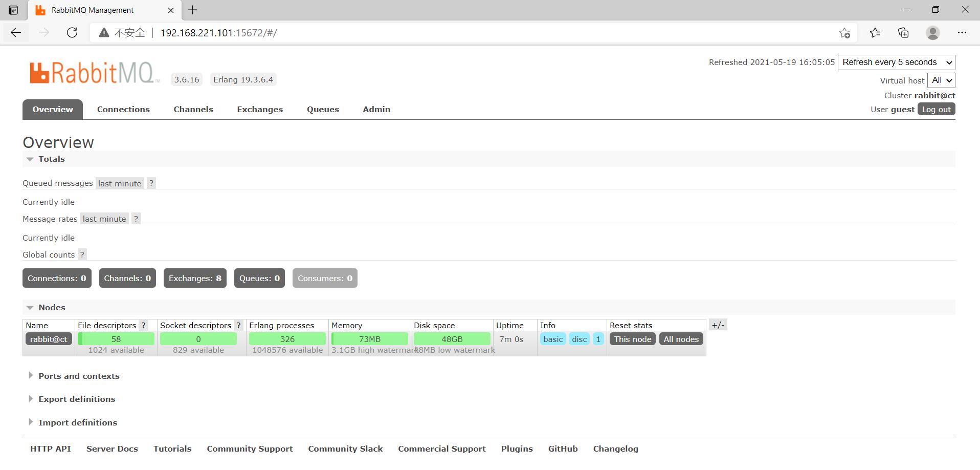Viewport: 980px width, 470px height.
Task: Open the tab actions menu icon
Action: [14, 10]
